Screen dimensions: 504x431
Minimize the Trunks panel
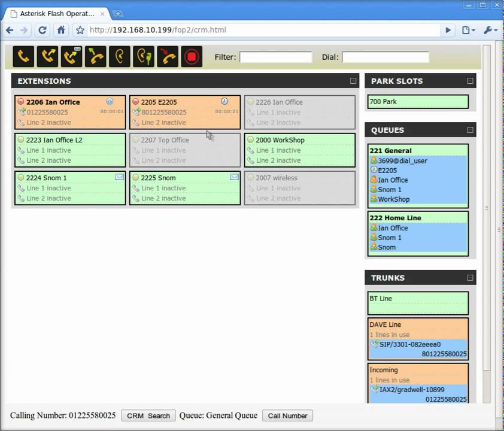[470, 278]
